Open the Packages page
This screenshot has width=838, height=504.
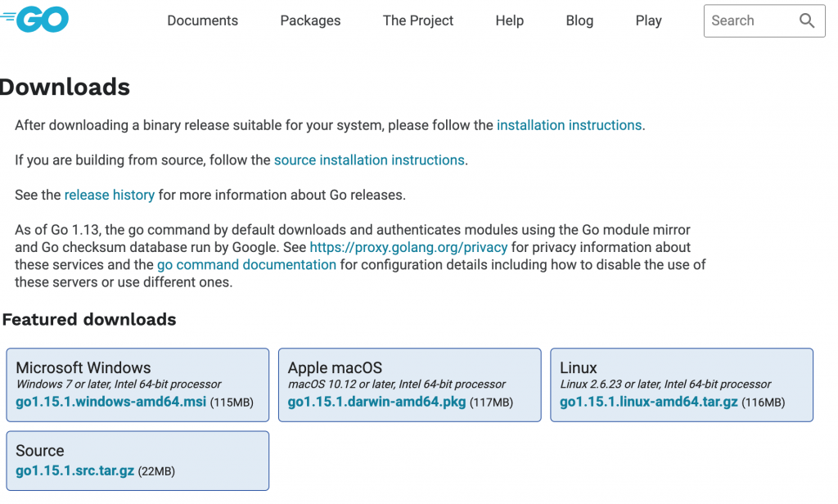(310, 20)
